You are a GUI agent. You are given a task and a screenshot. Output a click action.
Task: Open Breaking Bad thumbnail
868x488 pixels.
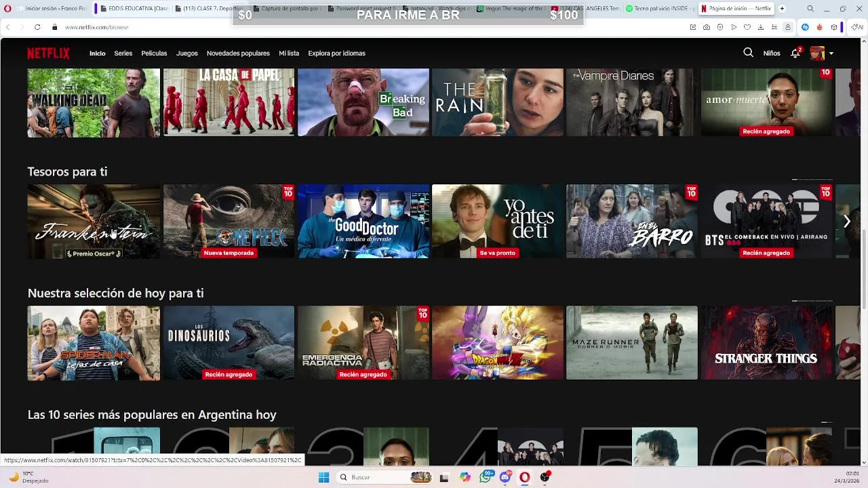click(x=363, y=102)
